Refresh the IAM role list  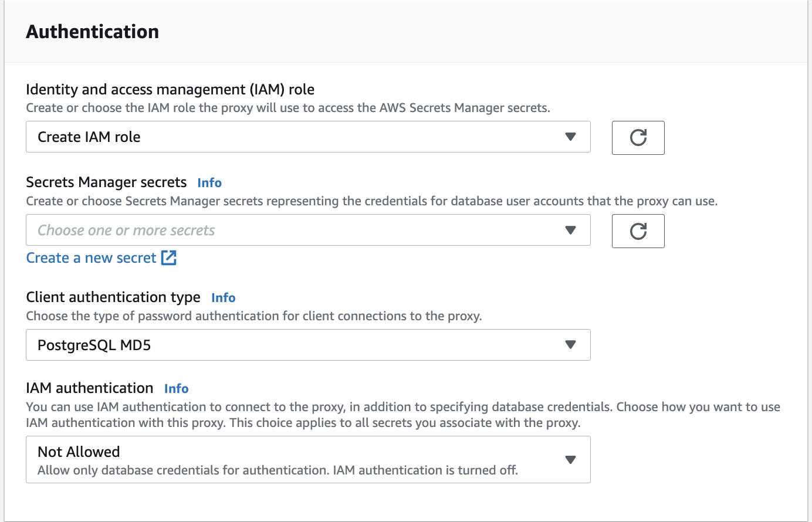pyautogui.click(x=638, y=138)
